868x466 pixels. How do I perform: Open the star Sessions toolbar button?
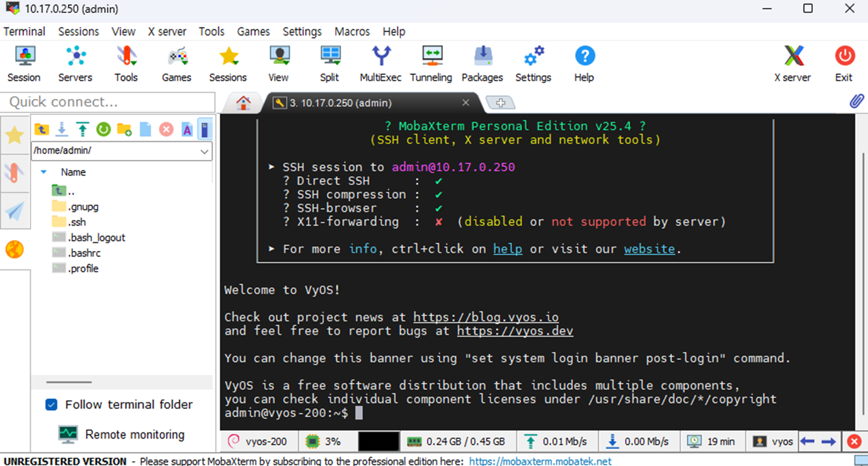pos(228,64)
